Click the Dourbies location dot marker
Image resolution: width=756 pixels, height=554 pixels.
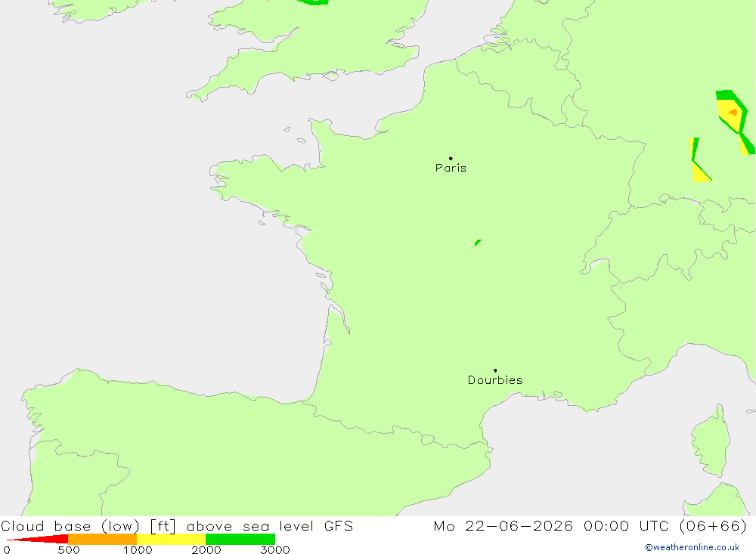point(495,370)
